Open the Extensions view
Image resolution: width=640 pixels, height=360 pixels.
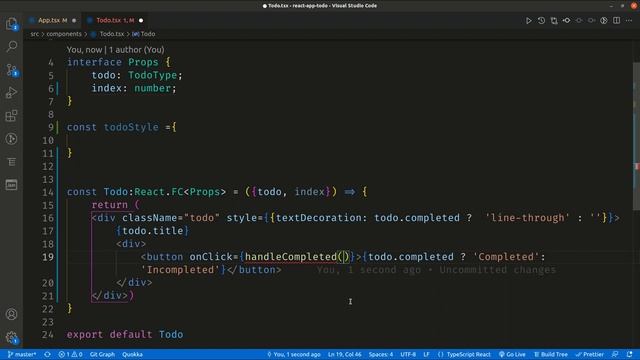pos(11,116)
